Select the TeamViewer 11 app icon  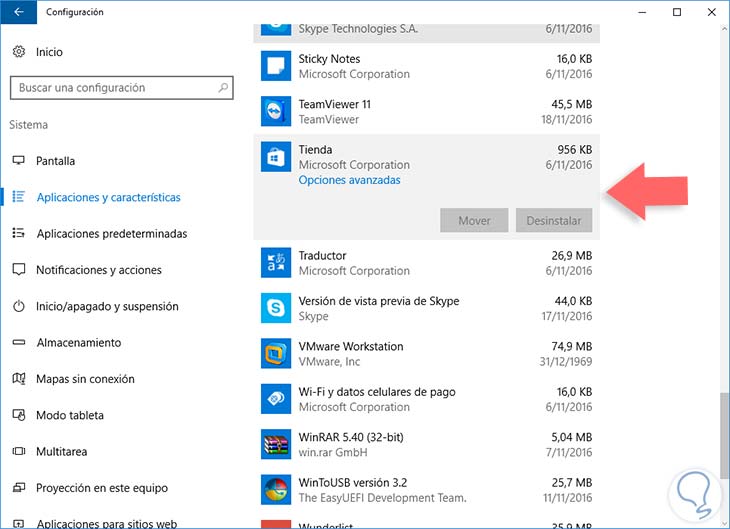coord(275,111)
